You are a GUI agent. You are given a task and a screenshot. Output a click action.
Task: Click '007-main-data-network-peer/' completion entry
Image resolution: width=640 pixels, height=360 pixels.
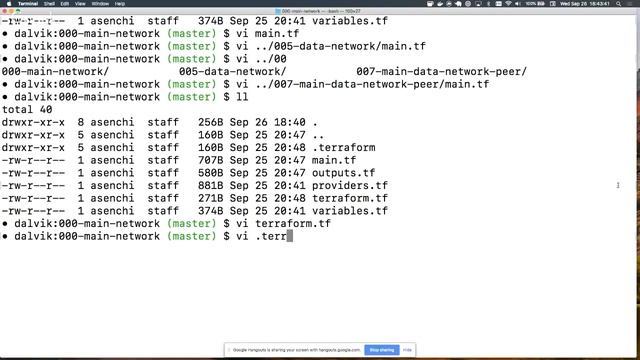tap(442, 71)
